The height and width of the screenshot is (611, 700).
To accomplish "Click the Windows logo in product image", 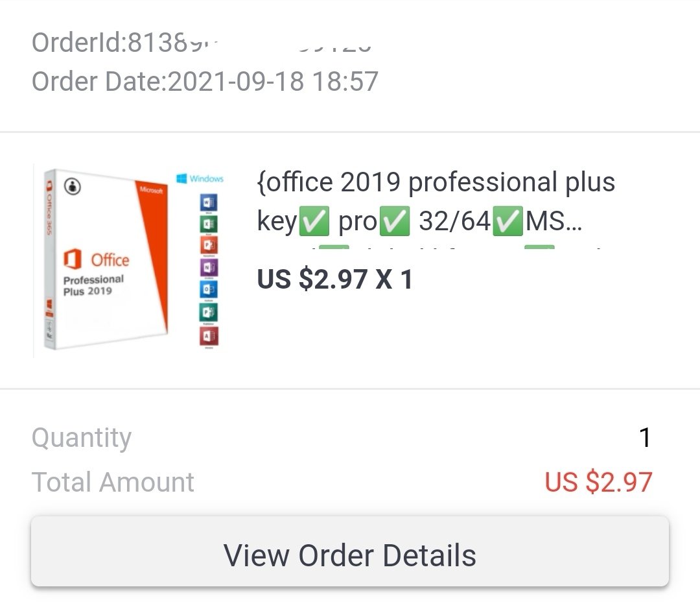I will (x=181, y=178).
